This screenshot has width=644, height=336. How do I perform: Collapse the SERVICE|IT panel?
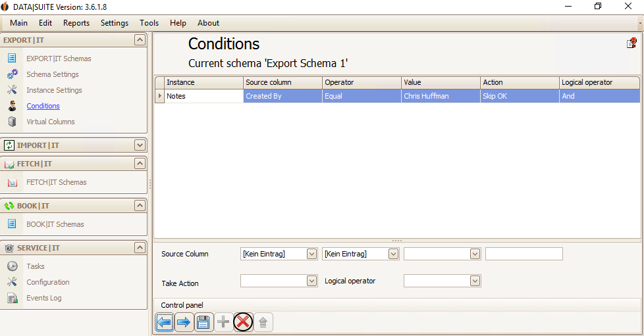pyautogui.click(x=140, y=248)
